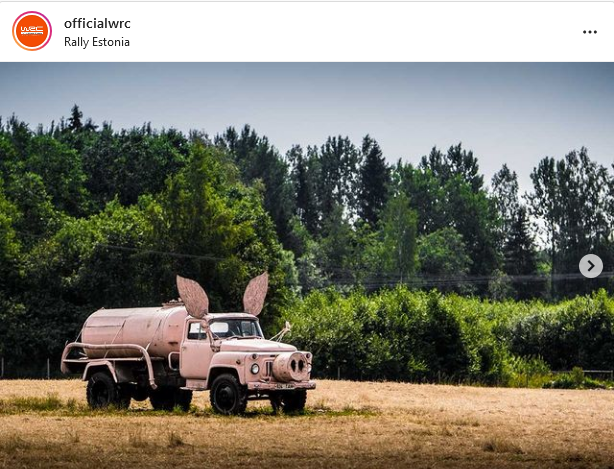Open the three-dot more options menu
The height and width of the screenshot is (469, 614).
[x=590, y=32]
